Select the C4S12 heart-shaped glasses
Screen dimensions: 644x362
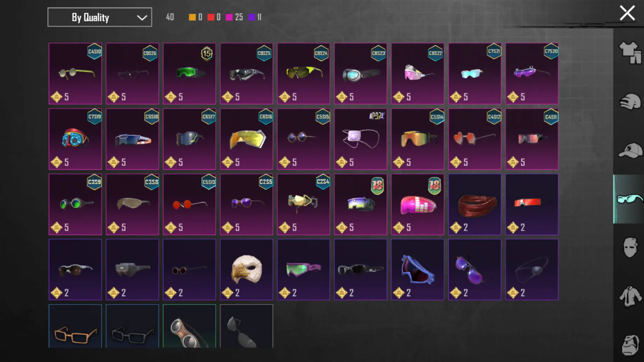pyautogui.click(x=475, y=139)
